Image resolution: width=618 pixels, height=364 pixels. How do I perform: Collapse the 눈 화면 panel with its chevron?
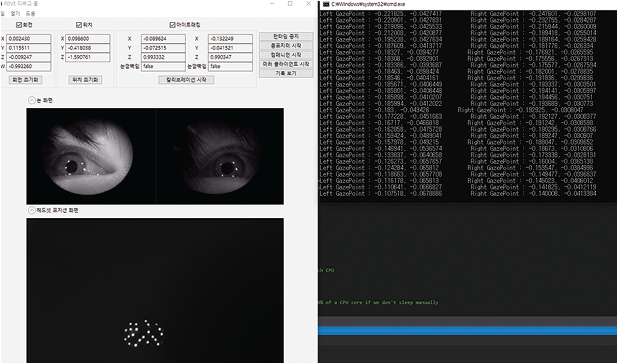(32, 100)
